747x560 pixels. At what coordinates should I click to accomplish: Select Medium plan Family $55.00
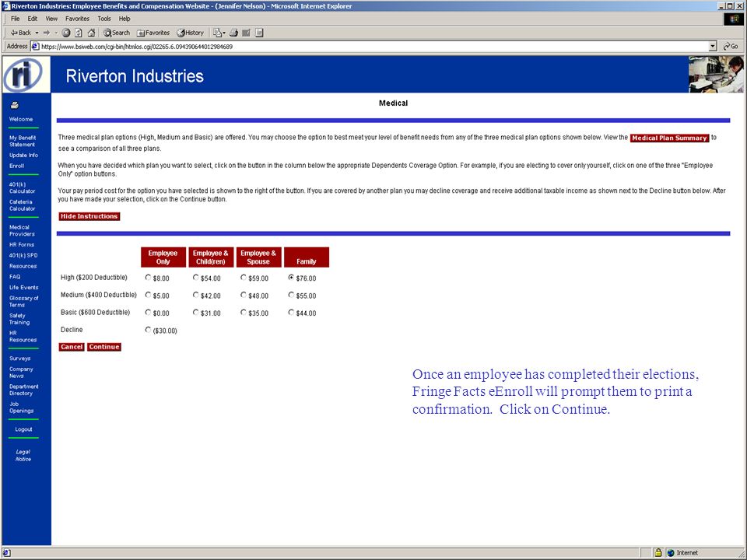(291, 296)
